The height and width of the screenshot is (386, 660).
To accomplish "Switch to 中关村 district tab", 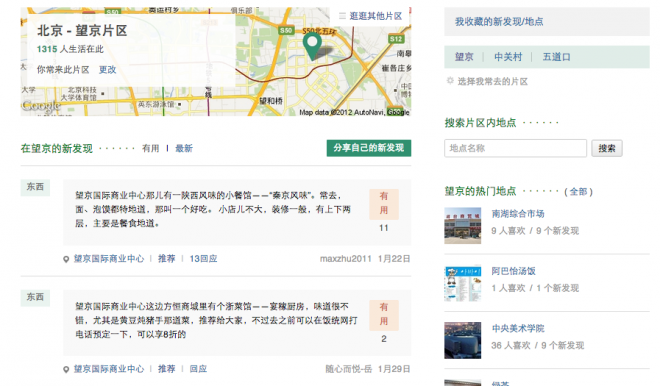I will coord(508,57).
